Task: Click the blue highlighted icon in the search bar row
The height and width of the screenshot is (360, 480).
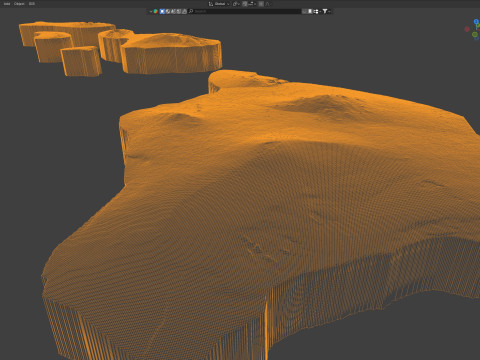Action: coord(162,11)
